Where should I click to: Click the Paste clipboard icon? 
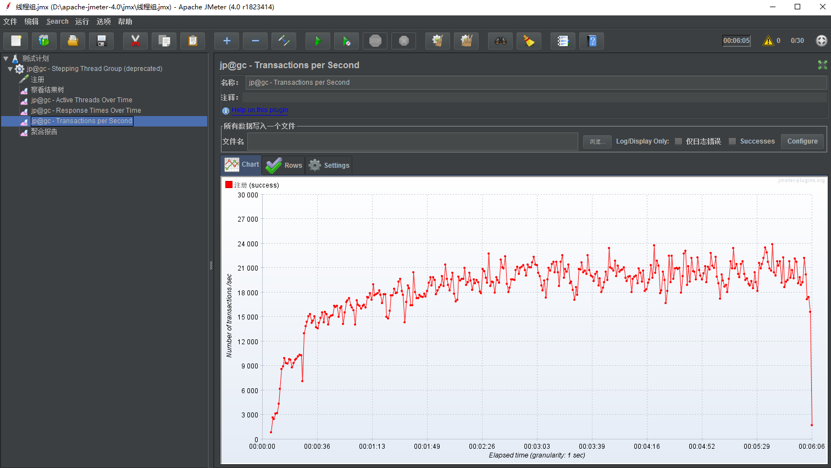[192, 41]
